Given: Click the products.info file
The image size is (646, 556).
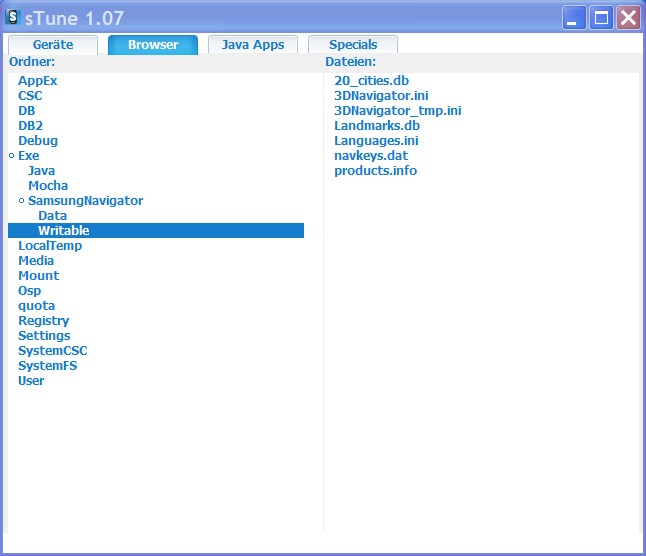Looking at the screenshot, I should click(x=375, y=171).
